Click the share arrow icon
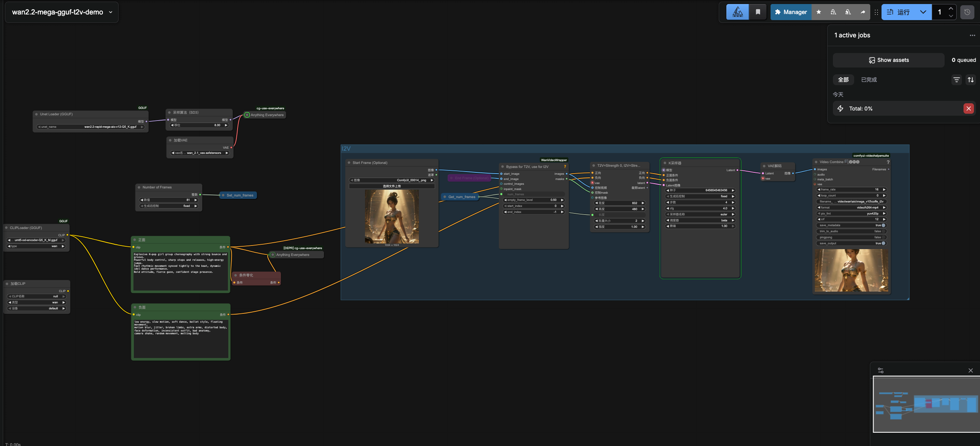This screenshot has height=446, width=980. [x=863, y=12]
